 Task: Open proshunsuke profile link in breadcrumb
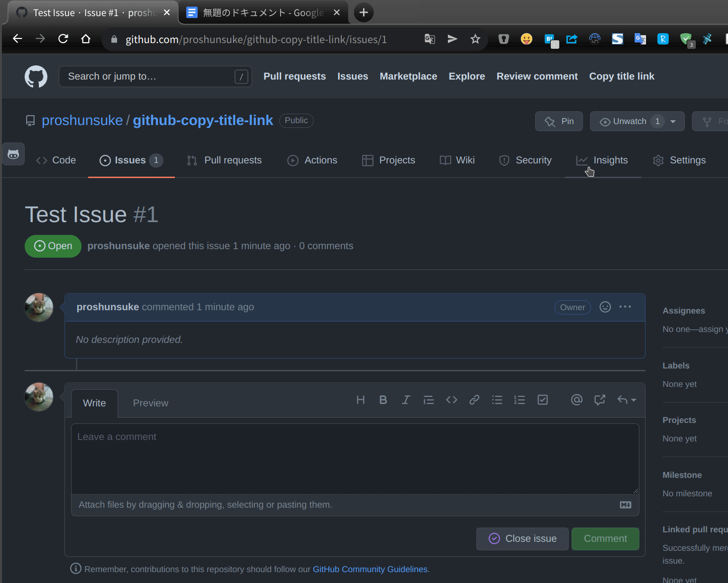(x=82, y=120)
